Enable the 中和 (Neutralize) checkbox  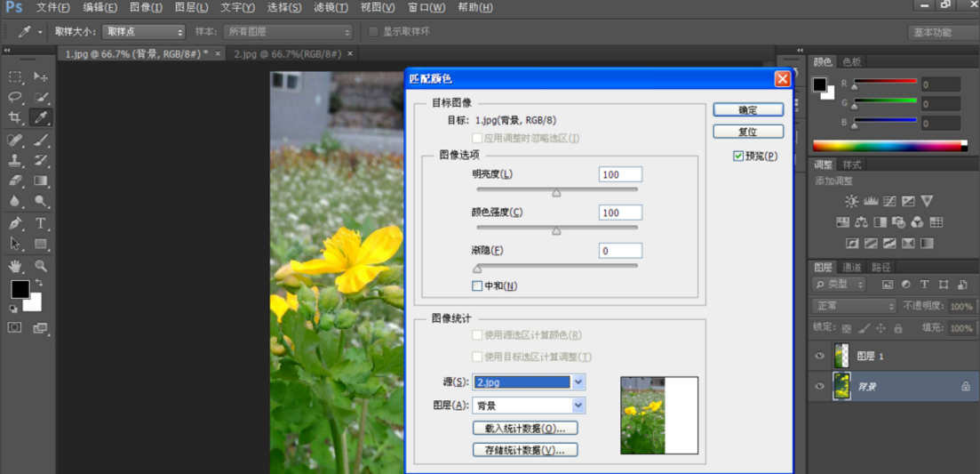coord(477,286)
